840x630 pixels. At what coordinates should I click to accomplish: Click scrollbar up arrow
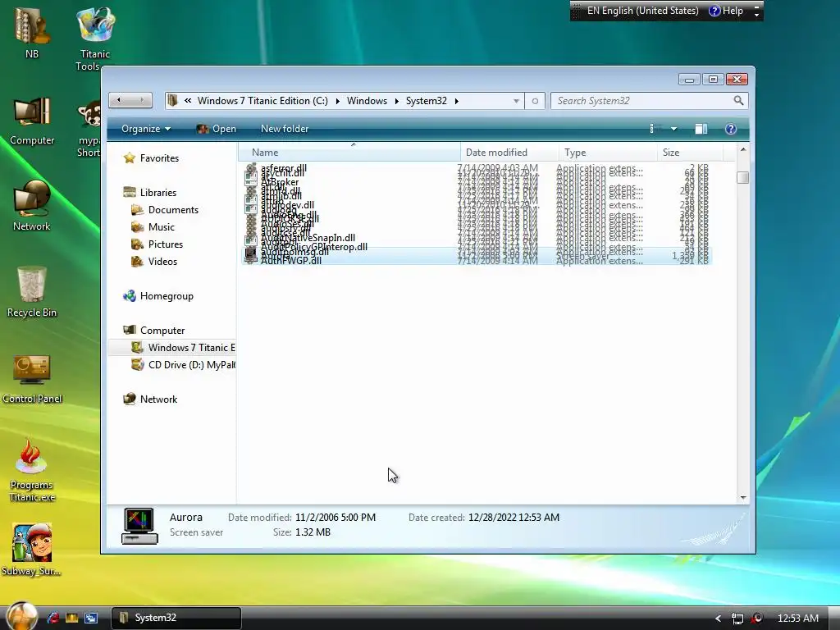pos(743,149)
